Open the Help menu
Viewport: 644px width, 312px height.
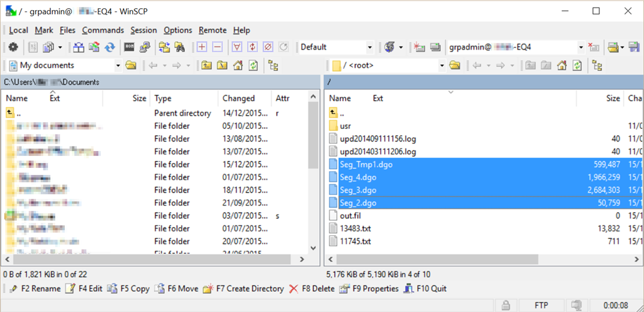point(241,30)
